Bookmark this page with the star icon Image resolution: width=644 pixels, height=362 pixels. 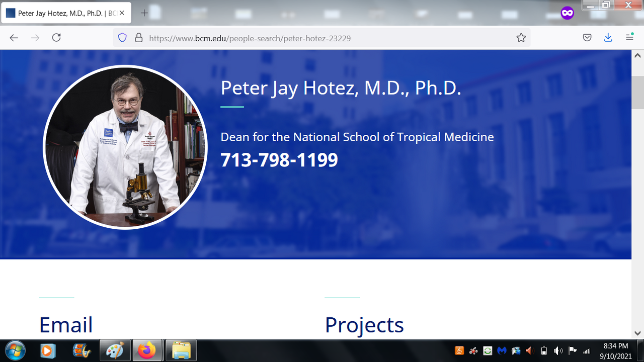[x=521, y=38]
